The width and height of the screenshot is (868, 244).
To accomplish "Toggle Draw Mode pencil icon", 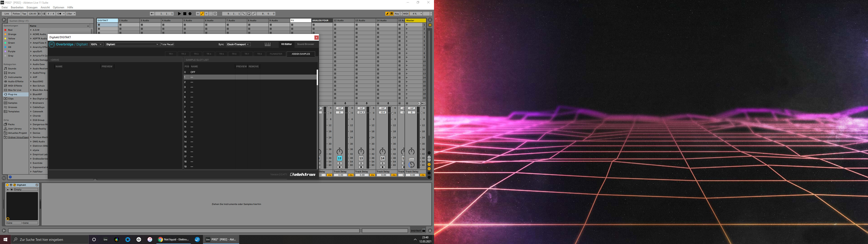I will point(387,14).
